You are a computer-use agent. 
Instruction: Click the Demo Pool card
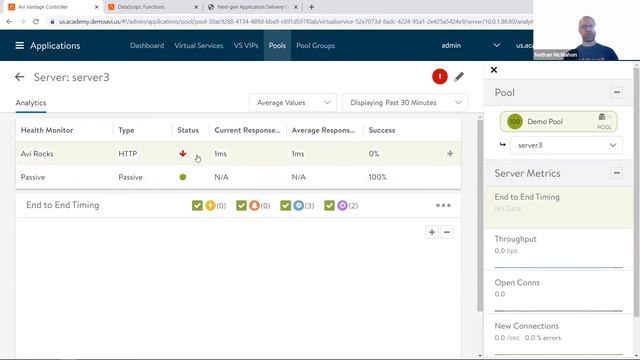(x=558, y=122)
